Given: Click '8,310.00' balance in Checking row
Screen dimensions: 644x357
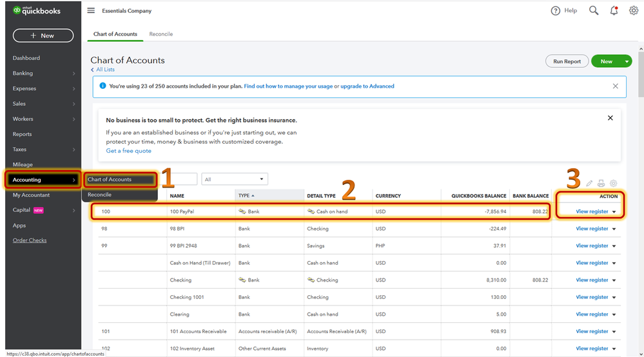Looking at the screenshot, I should 496,280.
